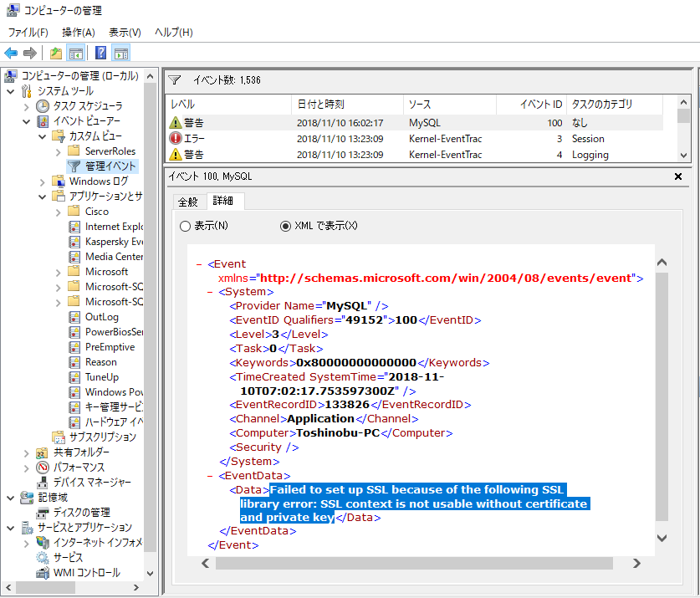This screenshot has height=598, width=700.
Task: Click the Services gear icon
Action: (x=43, y=557)
